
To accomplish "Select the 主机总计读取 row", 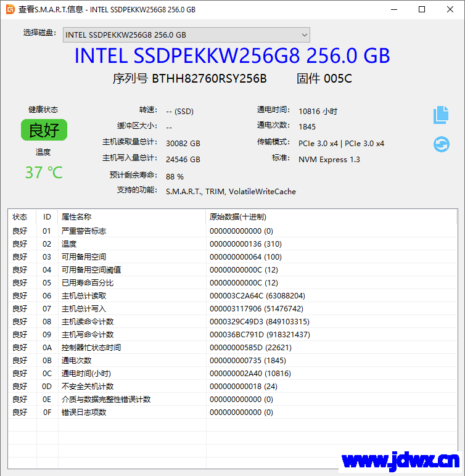I will tap(232, 296).
